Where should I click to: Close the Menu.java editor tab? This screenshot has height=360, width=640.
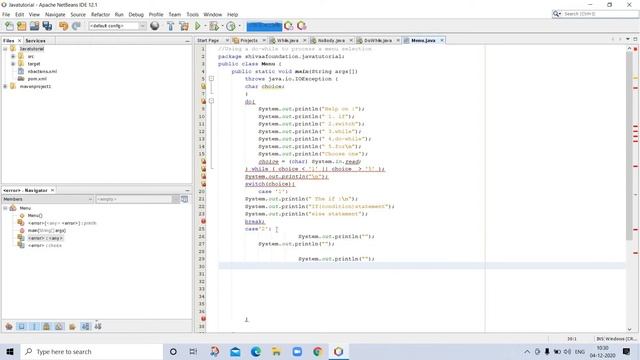[442, 40]
